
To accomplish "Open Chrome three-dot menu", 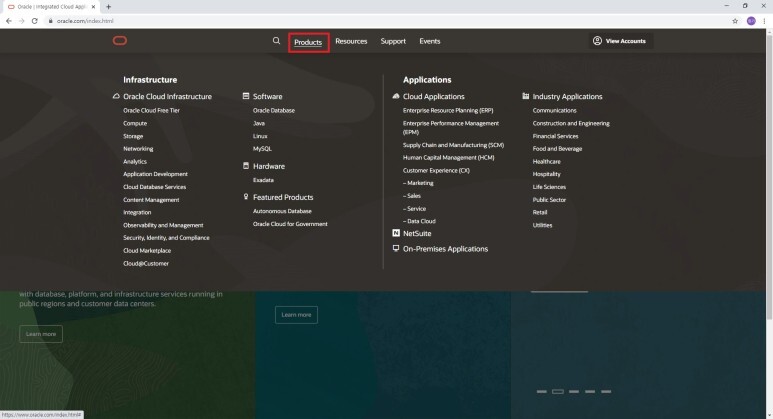I will [764, 21].
